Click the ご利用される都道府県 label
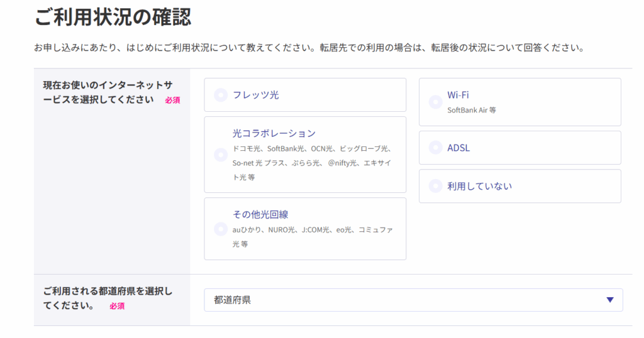 pyautogui.click(x=107, y=292)
